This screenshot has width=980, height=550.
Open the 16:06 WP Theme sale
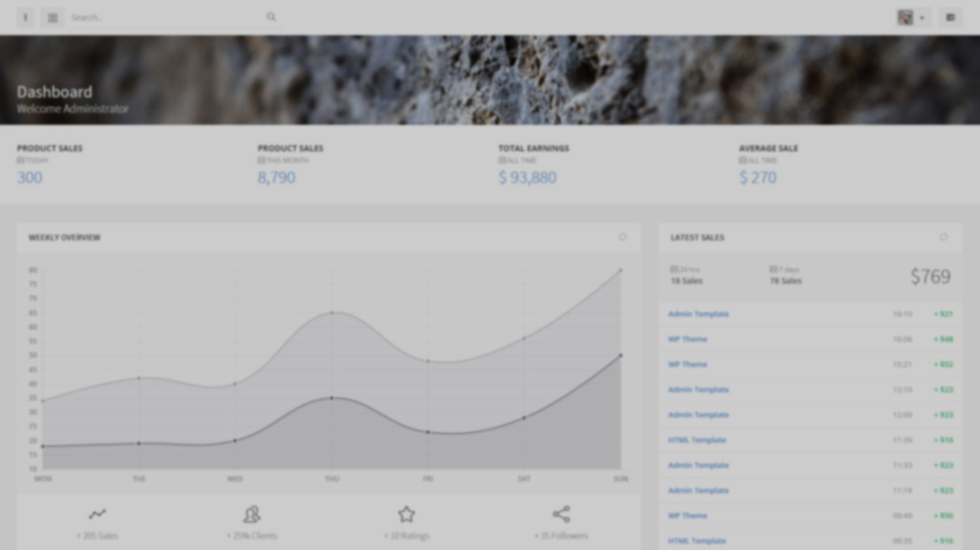pyautogui.click(x=688, y=339)
